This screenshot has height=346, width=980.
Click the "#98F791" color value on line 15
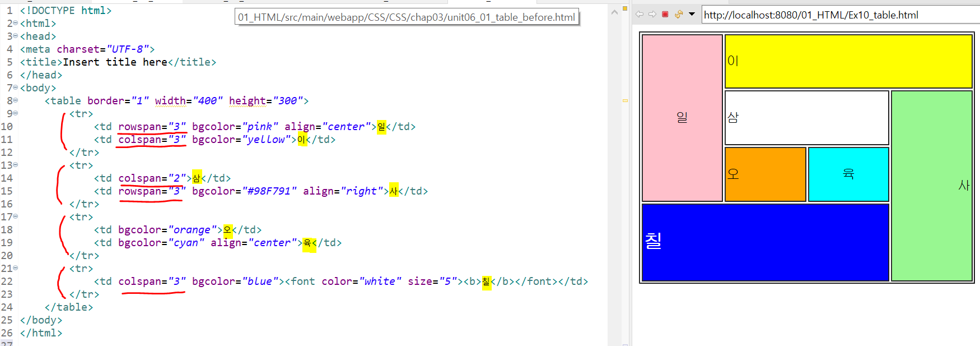[272, 191]
